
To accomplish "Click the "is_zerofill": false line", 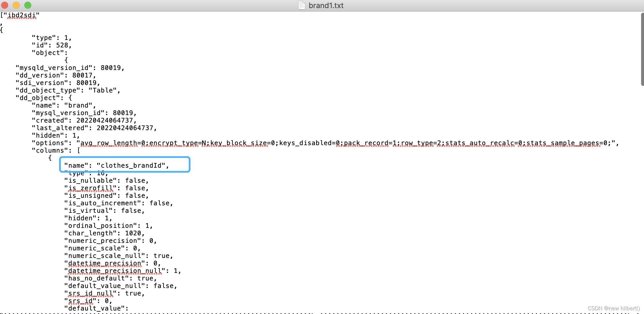I will [x=106, y=188].
